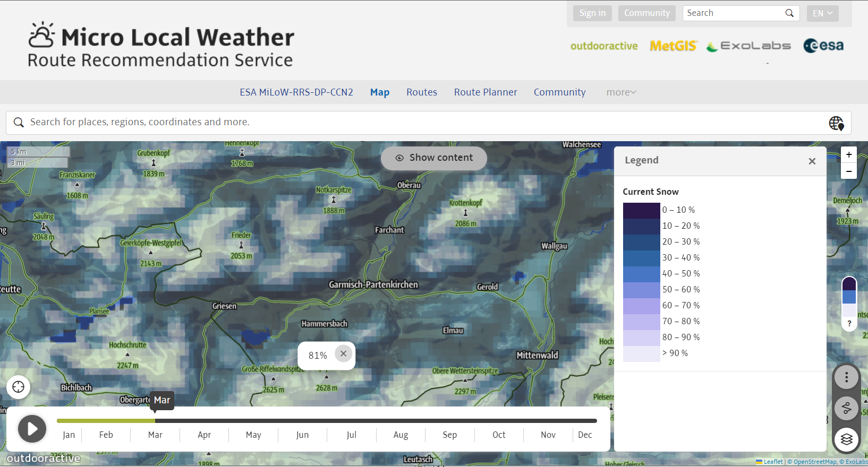Click Garmisch-Partenkirchen label on map

[373, 284]
